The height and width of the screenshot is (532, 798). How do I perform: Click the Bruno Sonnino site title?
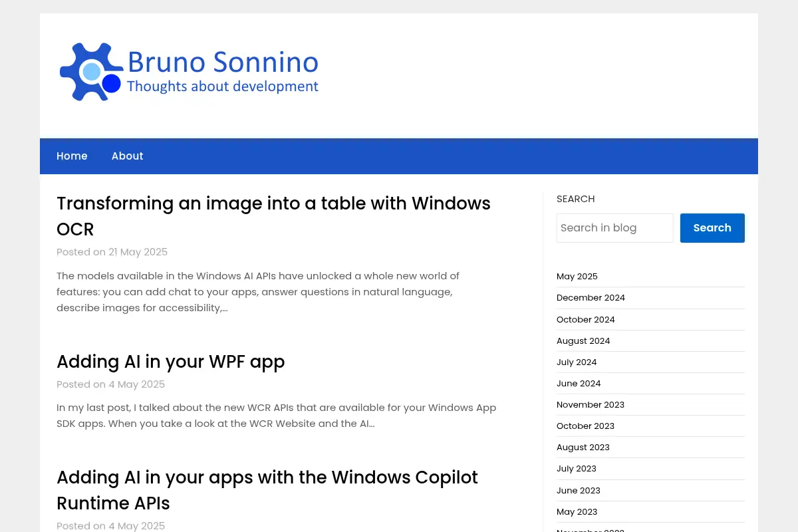pyautogui.click(x=223, y=62)
